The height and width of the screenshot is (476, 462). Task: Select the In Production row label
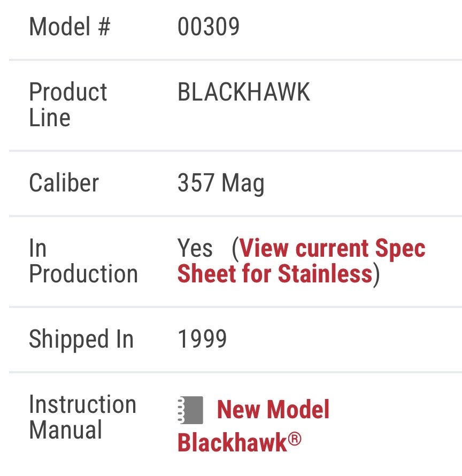[x=83, y=262]
